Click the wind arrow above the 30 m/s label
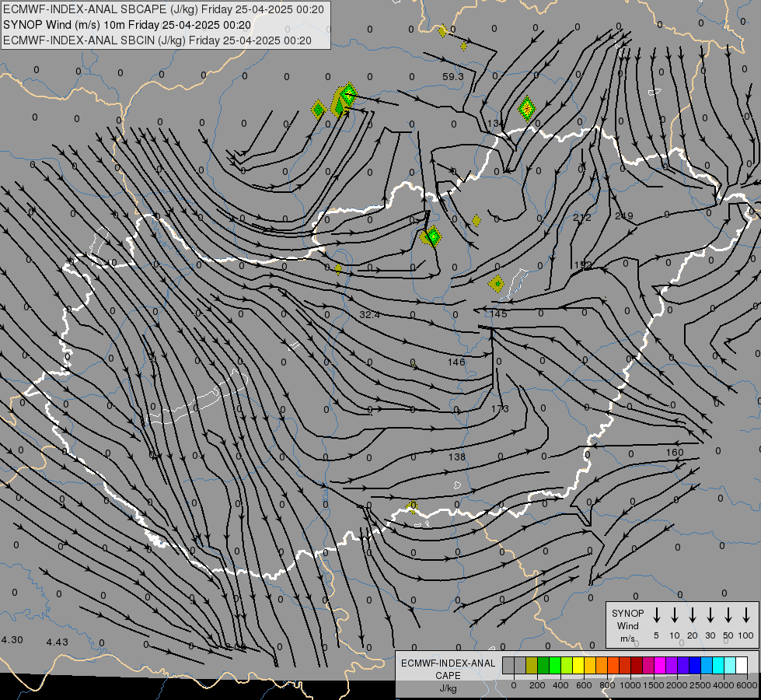 tap(710, 615)
